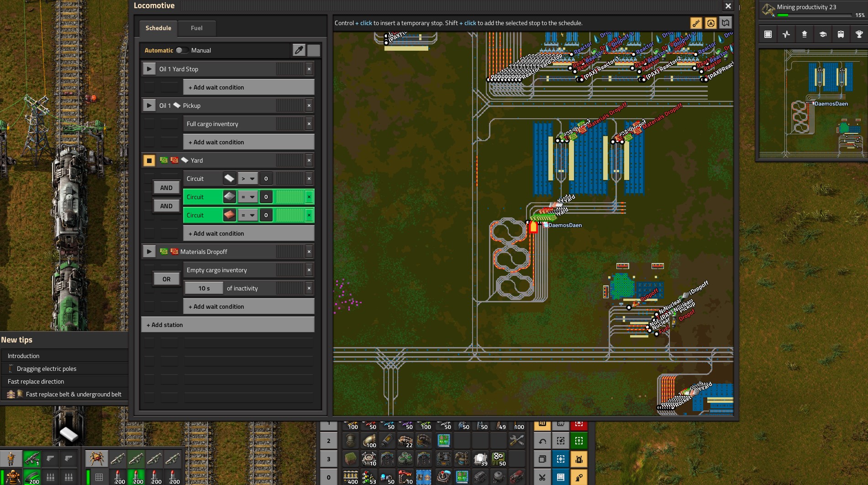Send the train to Materials Dropoff station
Image resolution: width=868 pixels, height=485 pixels.
[x=149, y=252]
